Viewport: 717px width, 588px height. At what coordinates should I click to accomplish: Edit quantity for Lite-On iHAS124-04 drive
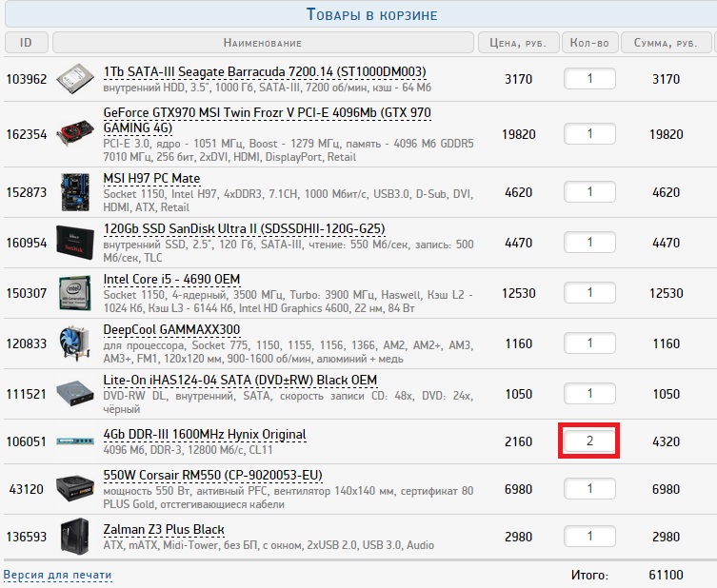click(x=589, y=393)
